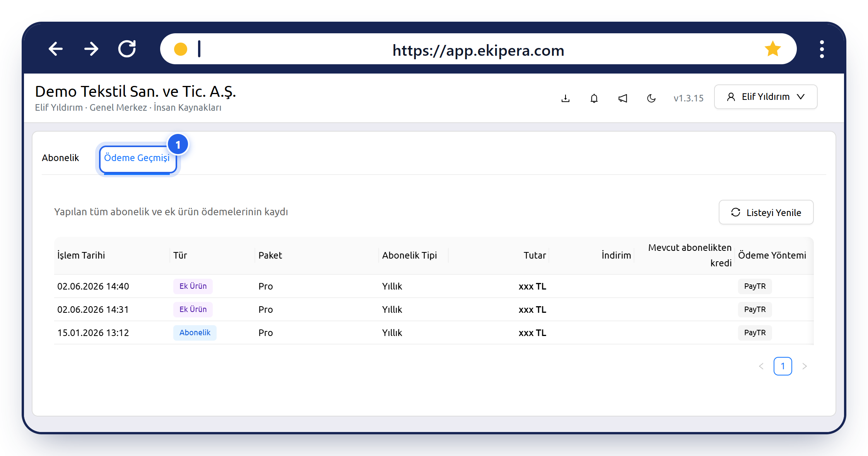Click the blue Abonelik tag in table
This screenshot has height=456, width=868.
[x=195, y=333]
